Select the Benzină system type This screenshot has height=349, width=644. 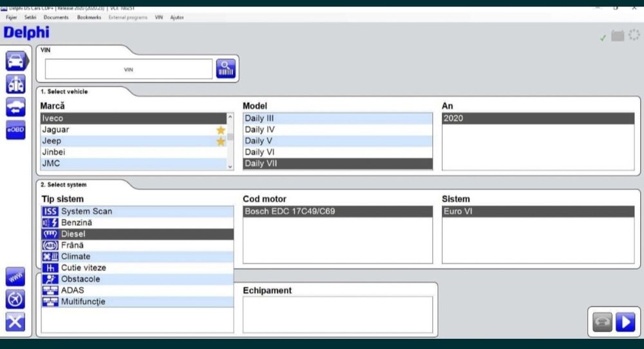(x=137, y=223)
